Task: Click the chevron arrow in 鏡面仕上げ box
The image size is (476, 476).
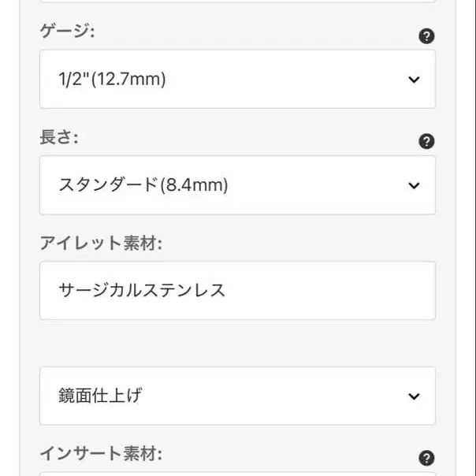Action: [414, 396]
